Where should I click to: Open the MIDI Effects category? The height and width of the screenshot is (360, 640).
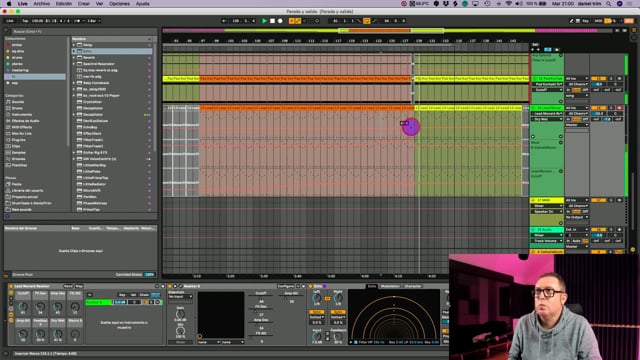tap(20, 127)
